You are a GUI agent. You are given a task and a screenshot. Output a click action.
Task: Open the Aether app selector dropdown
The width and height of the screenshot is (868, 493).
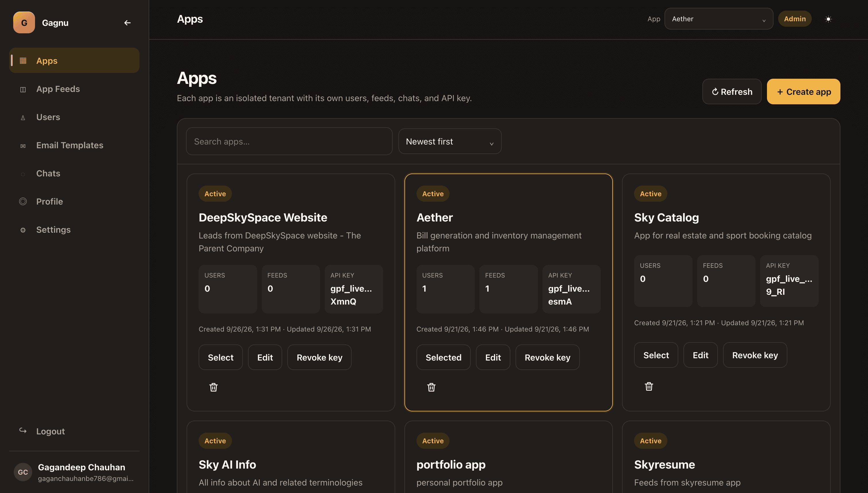(x=719, y=19)
